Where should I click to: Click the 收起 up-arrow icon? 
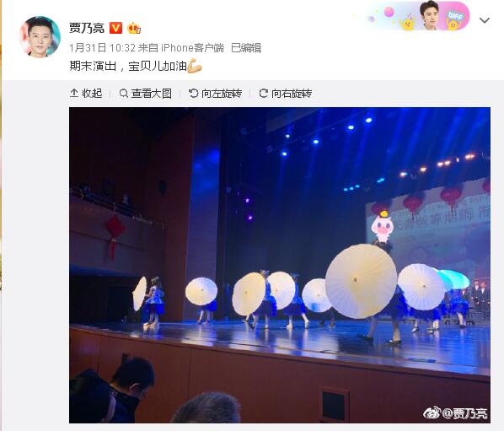(x=74, y=94)
